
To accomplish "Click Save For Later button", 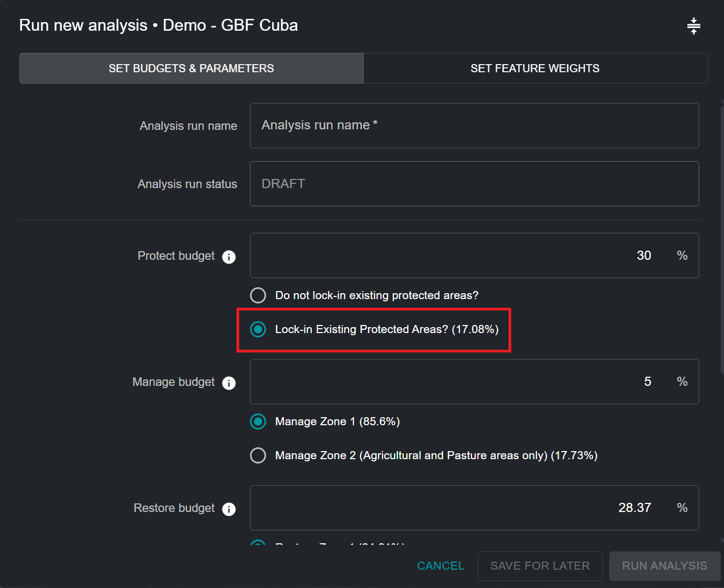I will (540, 566).
